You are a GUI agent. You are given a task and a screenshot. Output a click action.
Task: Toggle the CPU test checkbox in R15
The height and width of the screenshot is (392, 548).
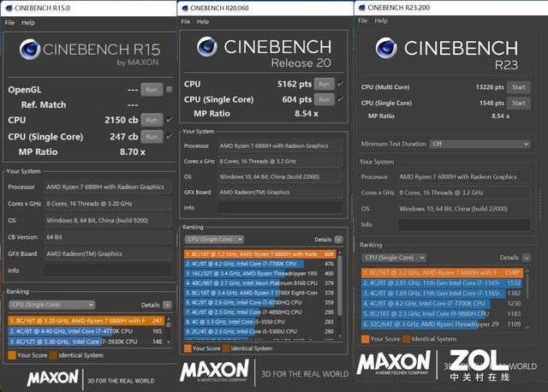[x=170, y=120]
